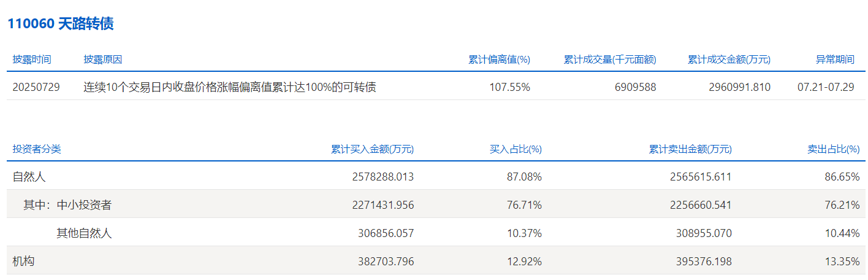The image size is (868, 280).
Task: Click the 其他自然人 sub-row label
Action: tap(84, 233)
